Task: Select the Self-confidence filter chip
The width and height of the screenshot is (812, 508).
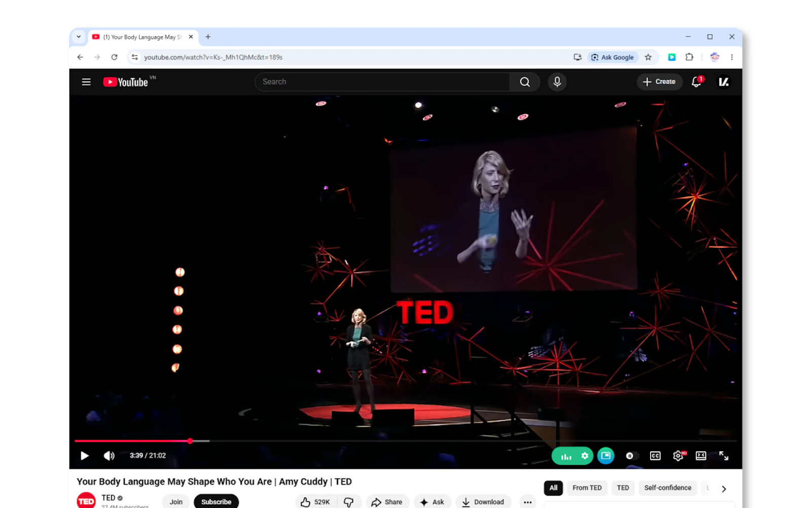Action: coord(667,488)
